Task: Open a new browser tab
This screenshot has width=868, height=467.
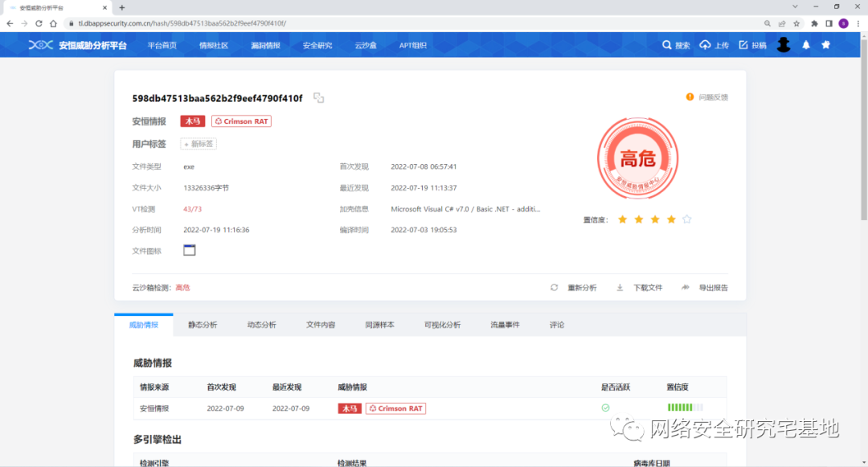Action: coord(122,8)
